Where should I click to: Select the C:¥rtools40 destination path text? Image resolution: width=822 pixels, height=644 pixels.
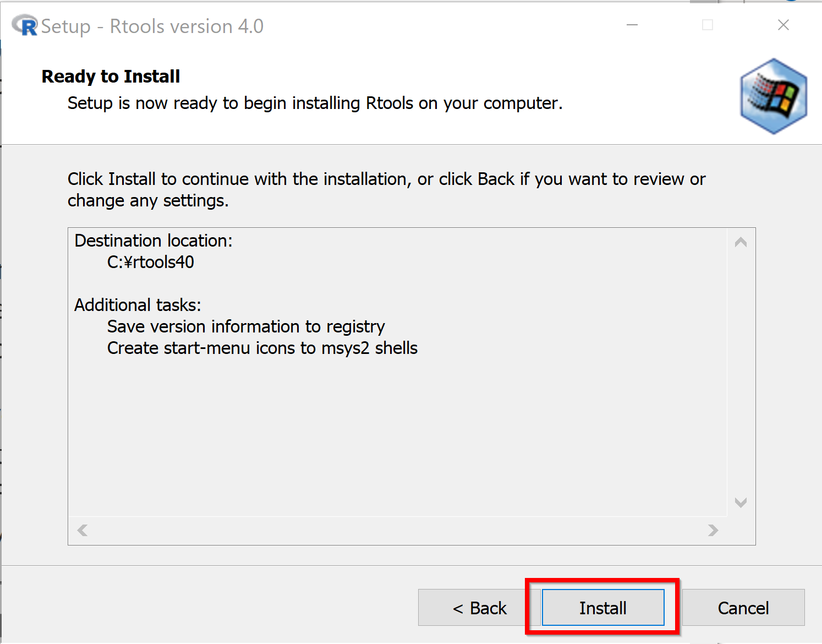click(150, 262)
